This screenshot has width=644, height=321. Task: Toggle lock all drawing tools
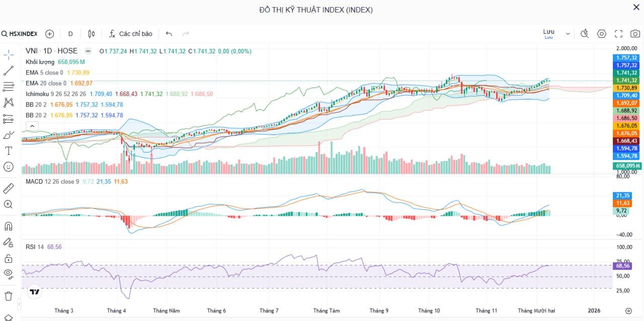coord(9,258)
